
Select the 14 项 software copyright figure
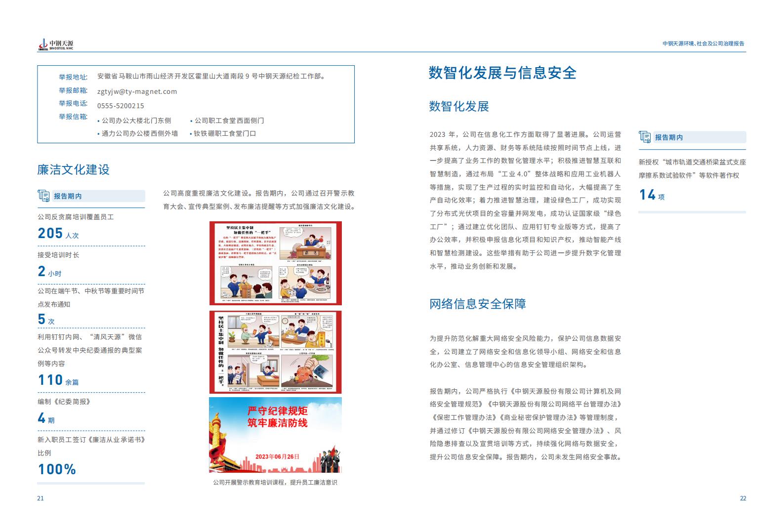point(652,195)
